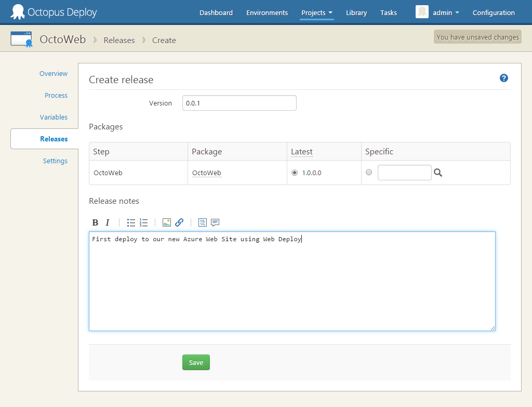Insert bulleted list in release notes

[x=131, y=222]
